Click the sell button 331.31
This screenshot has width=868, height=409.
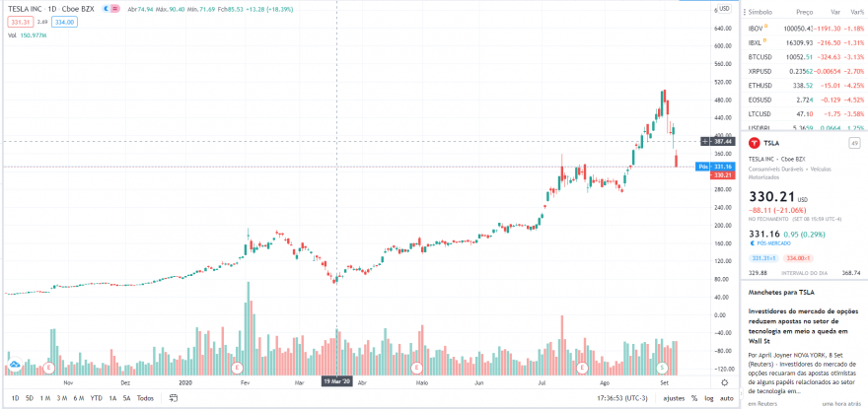(21, 22)
